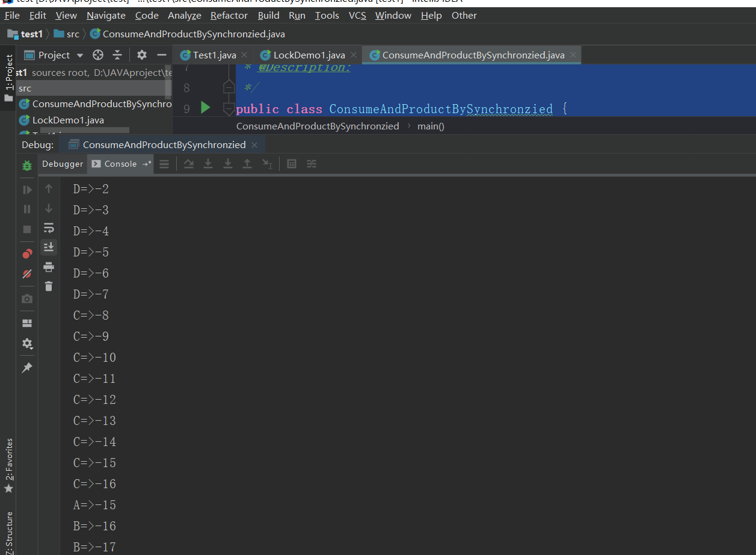Click Trace Current Stream Chain icon
Image resolution: width=756 pixels, height=555 pixels.
click(311, 164)
